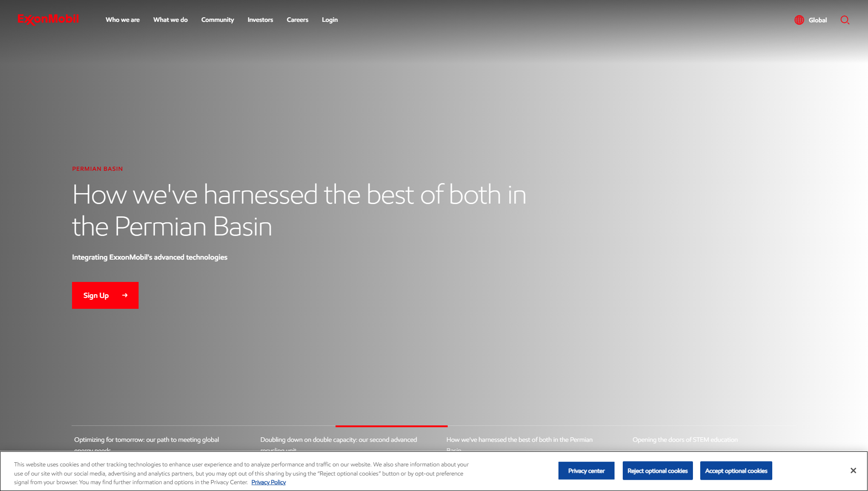Open the Investors menu
The height and width of the screenshot is (491, 868).
click(x=260, y=20)
